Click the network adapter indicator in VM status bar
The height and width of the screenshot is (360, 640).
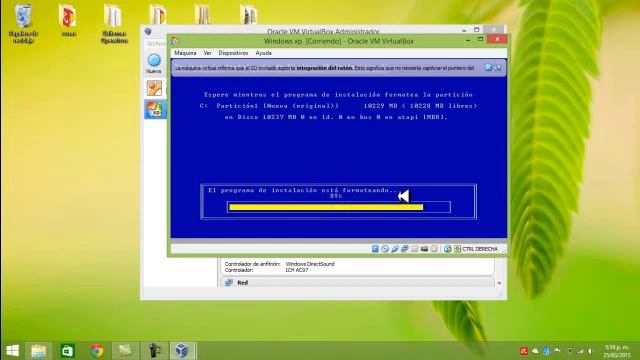coord(404,249)
